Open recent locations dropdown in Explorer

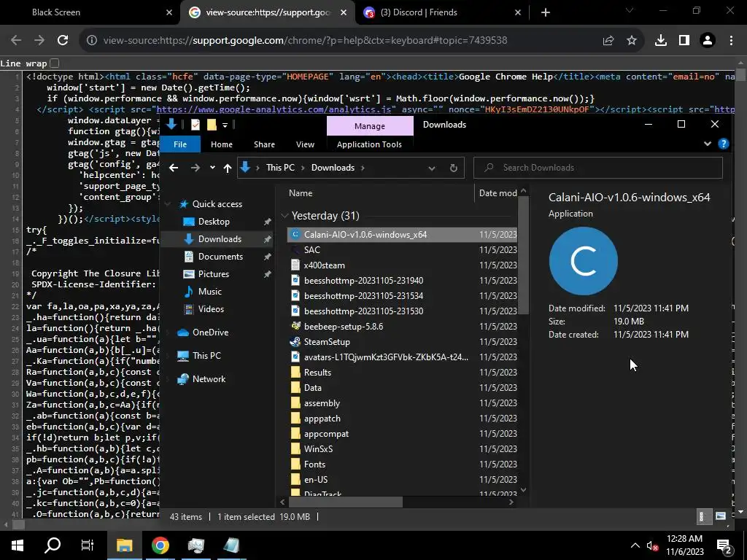click(212, 168)
